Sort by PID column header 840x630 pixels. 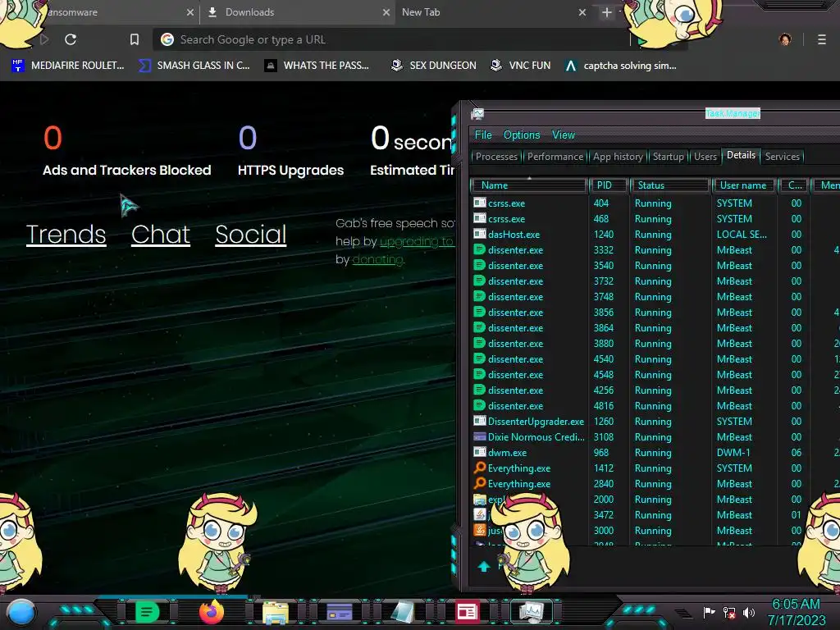click(x=608, y=185)
